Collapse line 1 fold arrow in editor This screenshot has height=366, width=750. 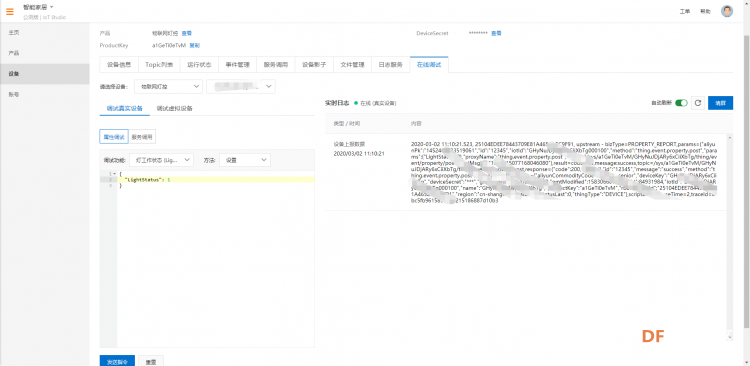(x=114, y=173)
